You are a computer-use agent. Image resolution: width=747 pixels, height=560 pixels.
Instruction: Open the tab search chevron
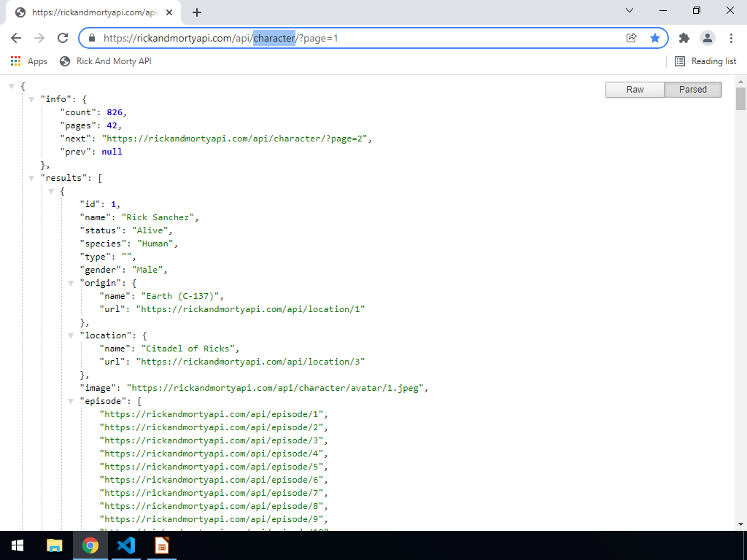click(630, 10)
